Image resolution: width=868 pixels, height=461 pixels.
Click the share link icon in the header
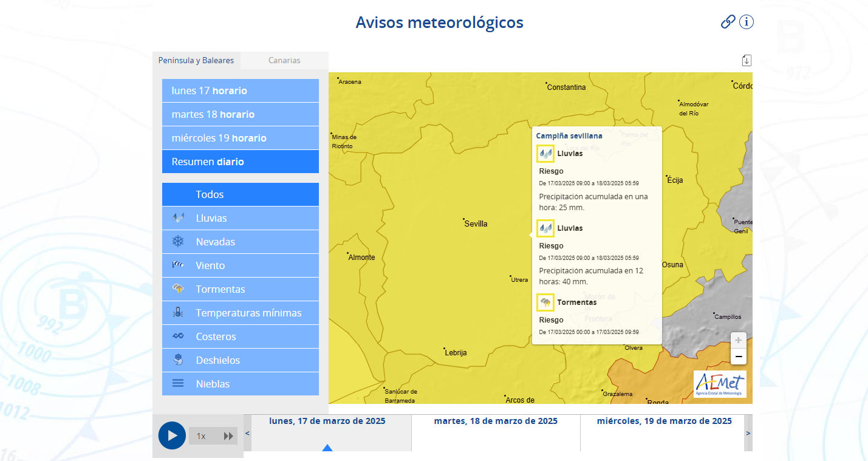pos(728,22)
